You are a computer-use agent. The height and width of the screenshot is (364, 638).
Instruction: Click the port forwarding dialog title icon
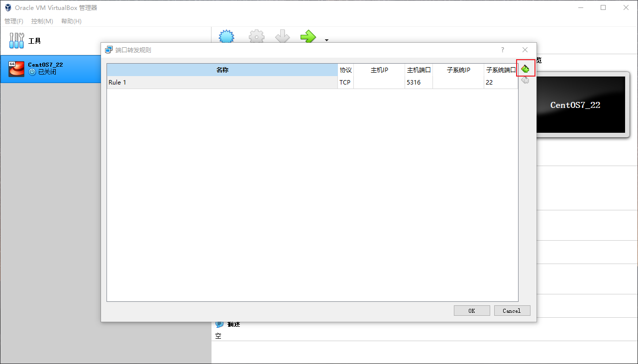point(109,50)
